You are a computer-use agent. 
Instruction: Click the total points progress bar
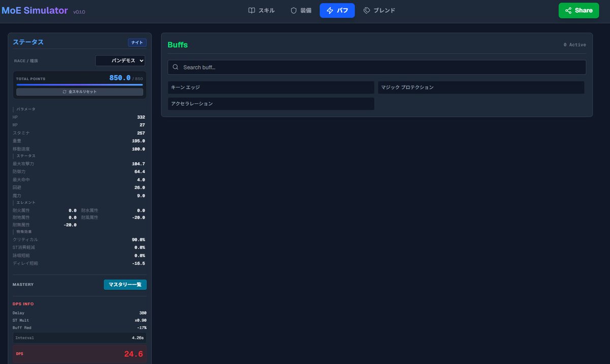pos(79,85)
